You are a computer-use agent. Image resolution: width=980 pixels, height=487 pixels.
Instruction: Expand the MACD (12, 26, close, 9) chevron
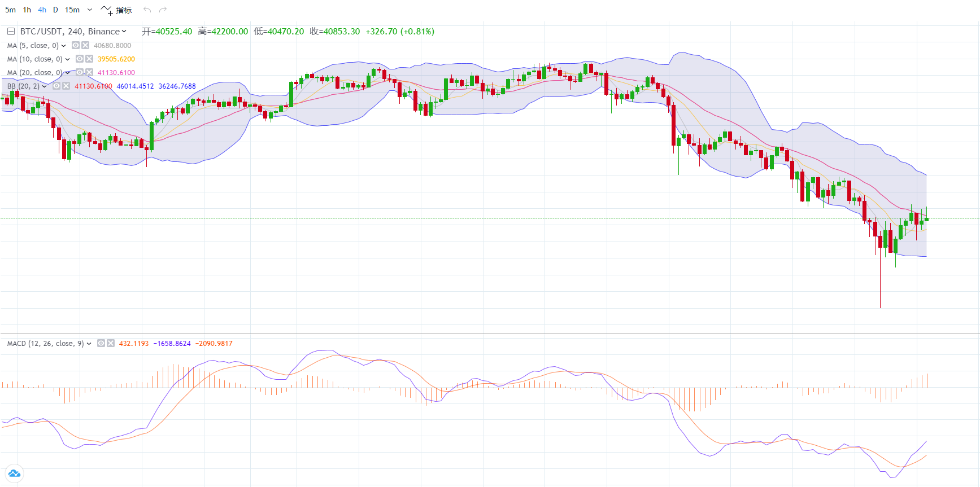[x=89, y=344]
